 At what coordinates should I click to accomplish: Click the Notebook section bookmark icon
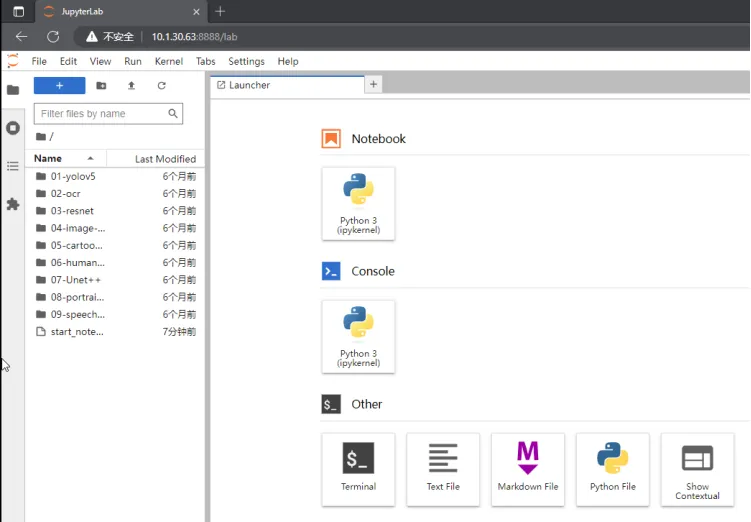(x=331, y=139)
